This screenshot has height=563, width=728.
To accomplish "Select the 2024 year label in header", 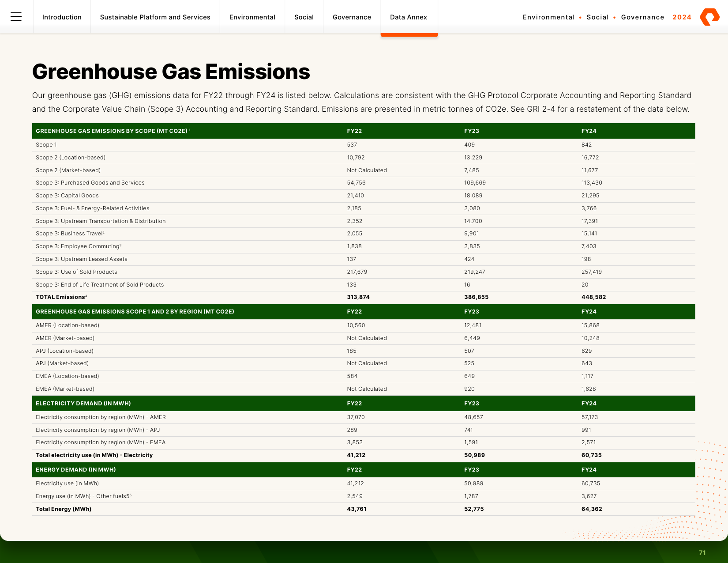I will coord(682,17).
